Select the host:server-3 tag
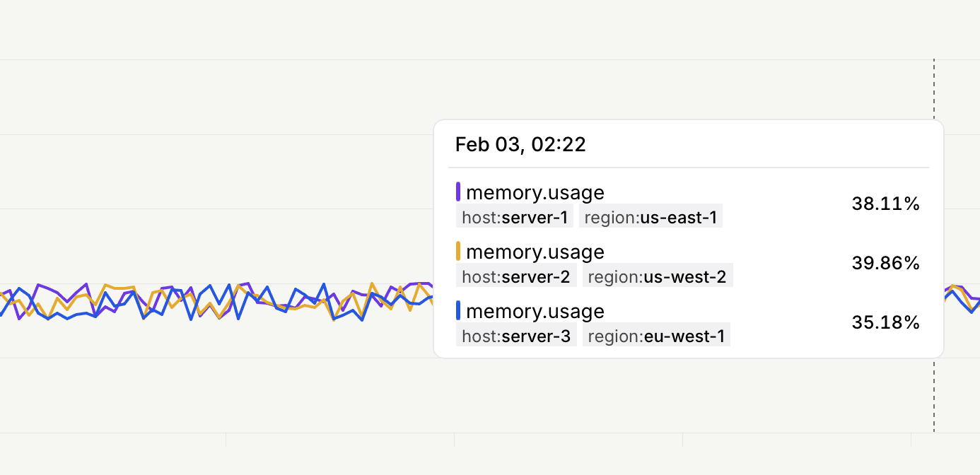The height and width of the screenshot is (475, 980). pyautogui.click(x=516, y=336)
